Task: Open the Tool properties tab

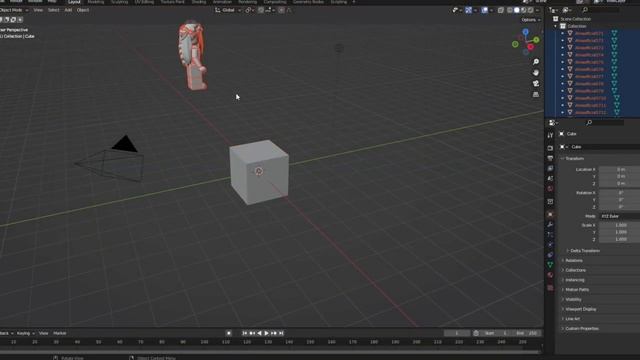Action: (550, 135)
